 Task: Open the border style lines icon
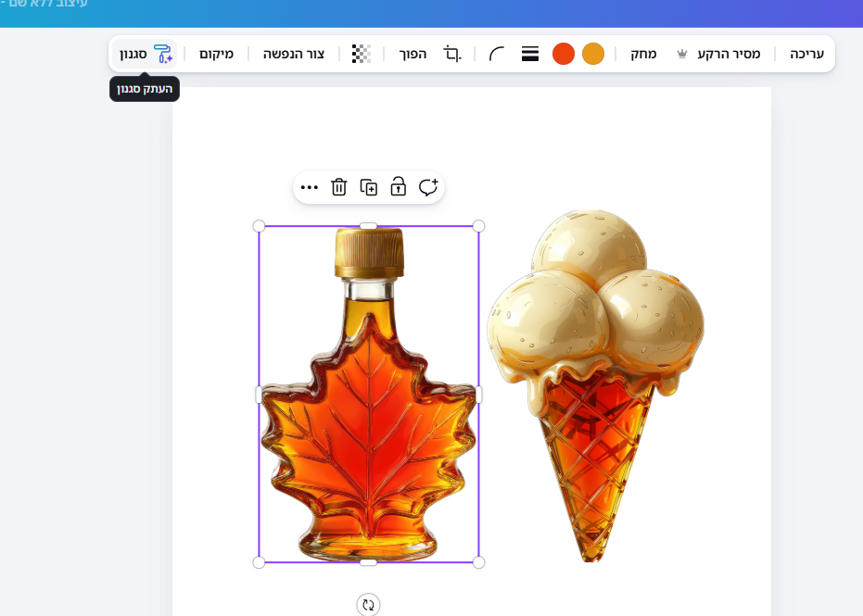click(530, 54)
